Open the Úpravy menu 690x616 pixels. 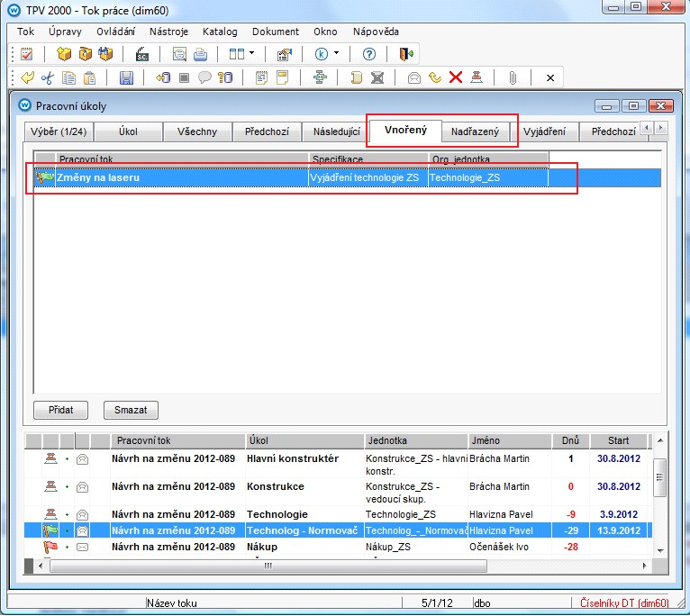(x=65, y=32)
